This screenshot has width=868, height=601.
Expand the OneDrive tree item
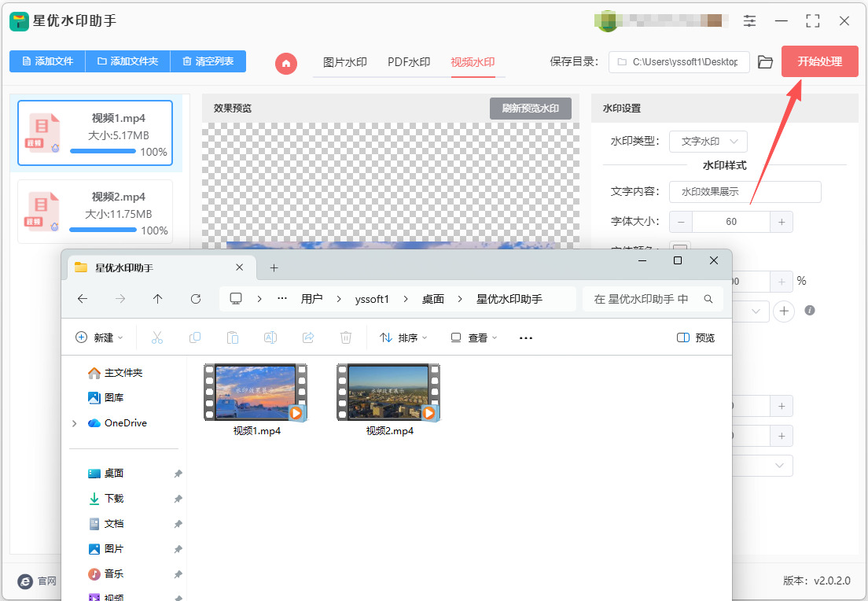click(74, 423)
